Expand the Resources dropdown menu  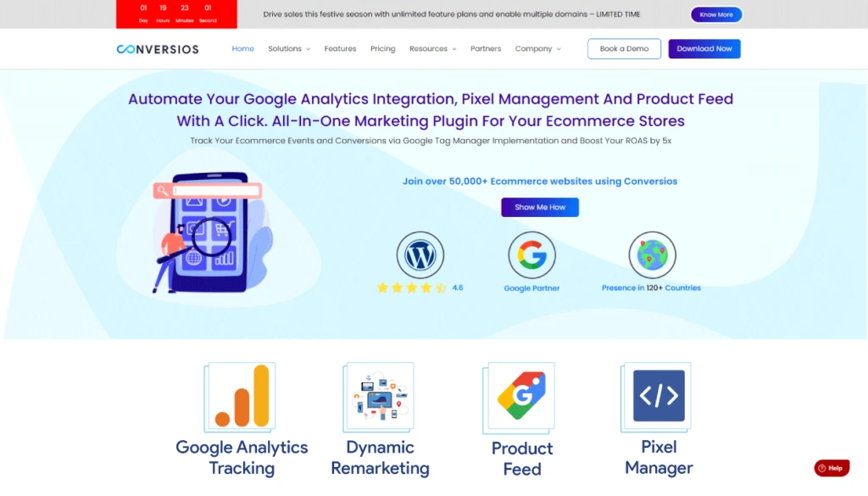pos(433,48)
